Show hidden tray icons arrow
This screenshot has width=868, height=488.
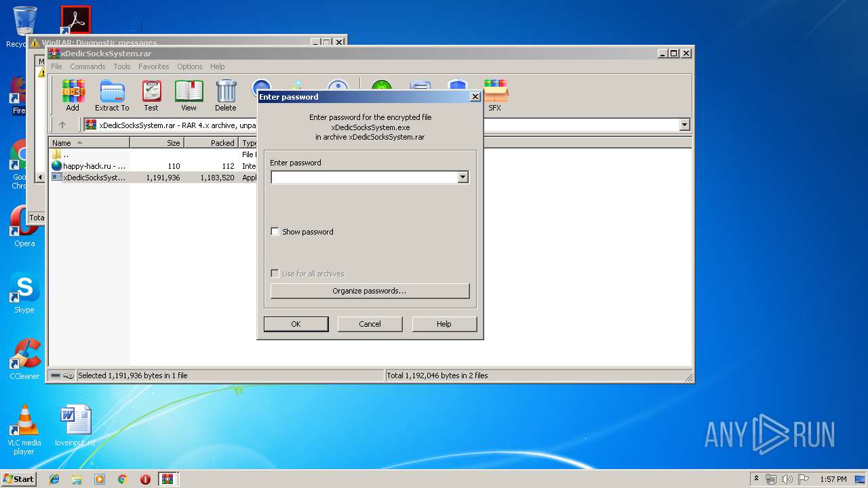[756, 479]
